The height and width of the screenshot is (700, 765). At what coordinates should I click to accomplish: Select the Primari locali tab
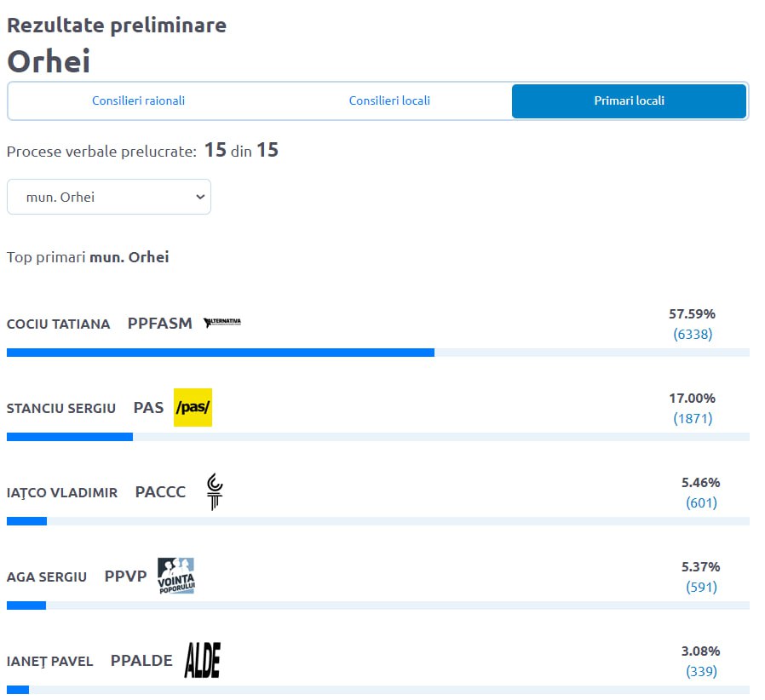coord(629,101)
